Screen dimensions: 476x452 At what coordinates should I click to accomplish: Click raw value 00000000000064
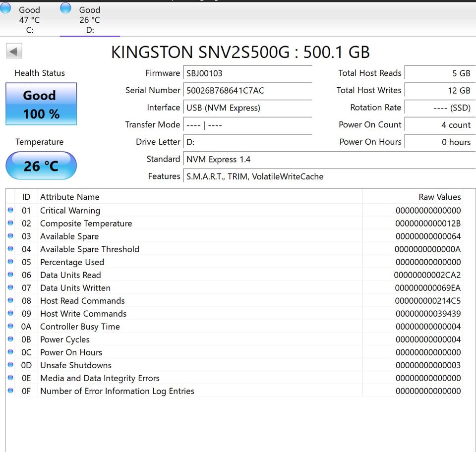[428, 236]
